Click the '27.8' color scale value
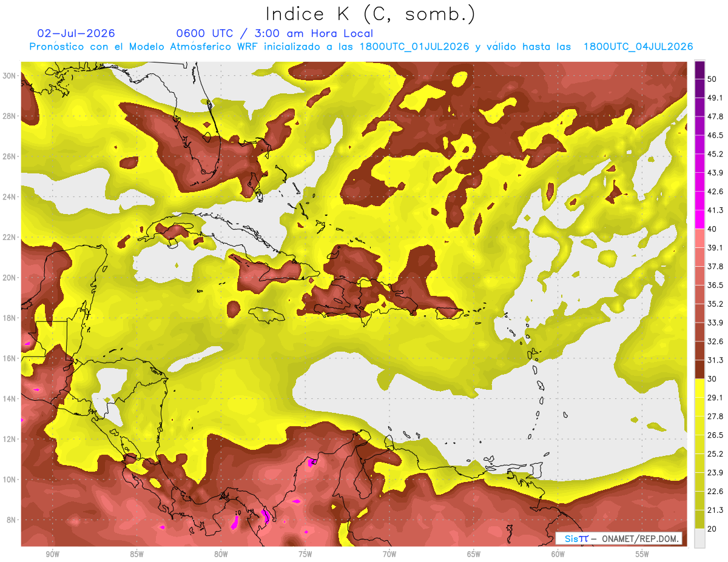The image size is (728, 562). [x=715, y=416]
